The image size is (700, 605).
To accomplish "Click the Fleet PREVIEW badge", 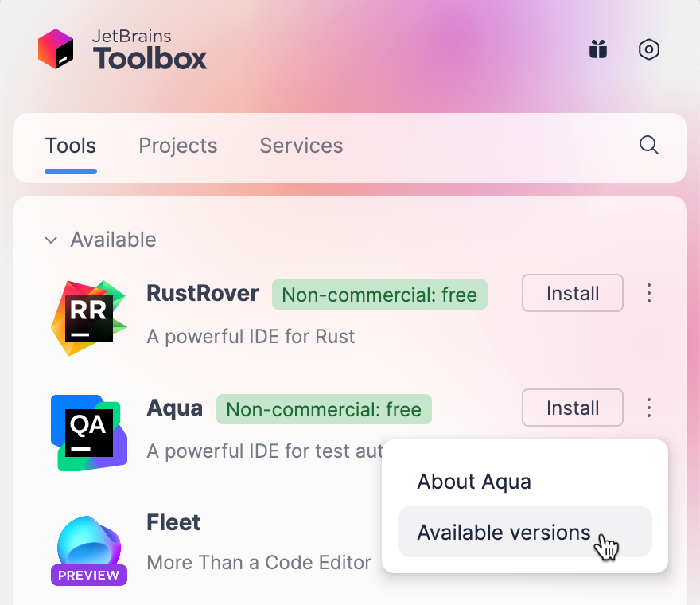I will pyautogui.click(x=89, y=575).
